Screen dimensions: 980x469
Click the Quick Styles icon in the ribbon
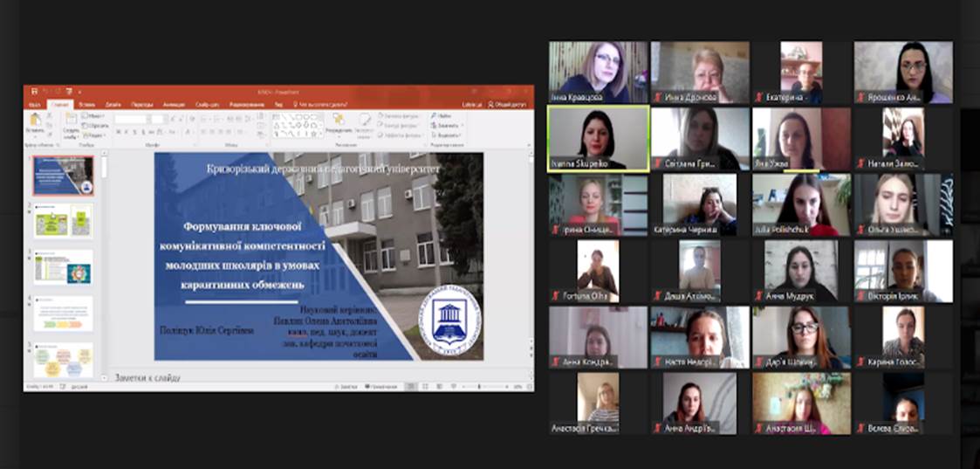365,121
